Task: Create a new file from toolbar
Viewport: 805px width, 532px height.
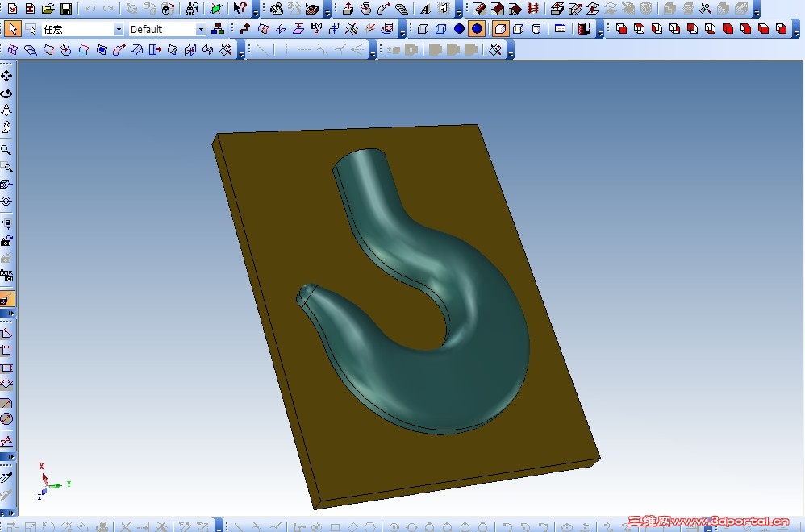Action: point(13,8)
